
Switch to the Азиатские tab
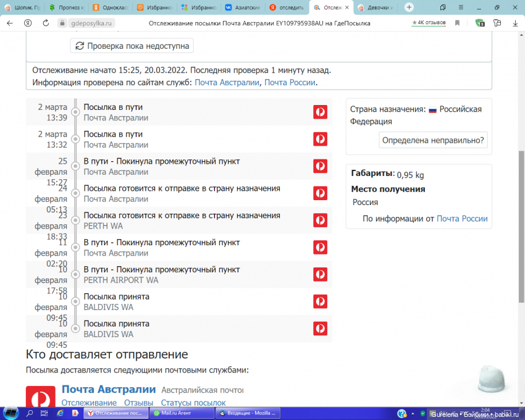click(243, 8)
